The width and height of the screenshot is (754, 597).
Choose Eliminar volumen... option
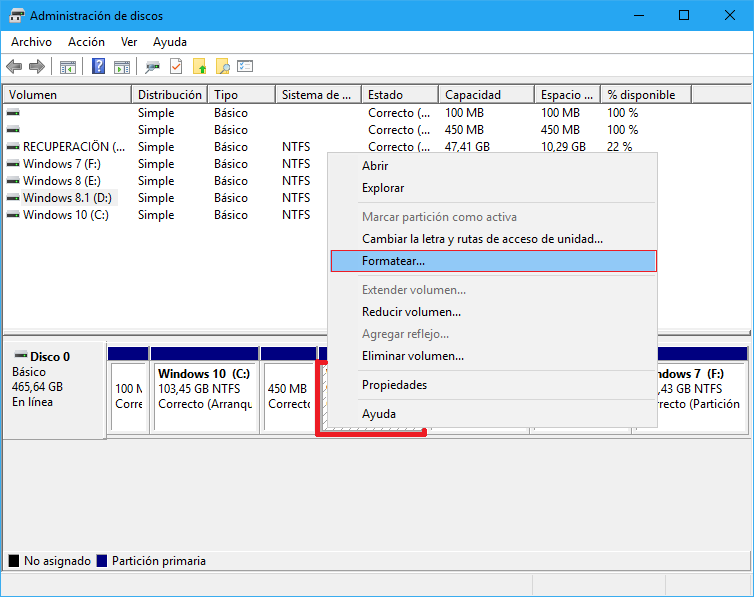click(x=493, y=356)
